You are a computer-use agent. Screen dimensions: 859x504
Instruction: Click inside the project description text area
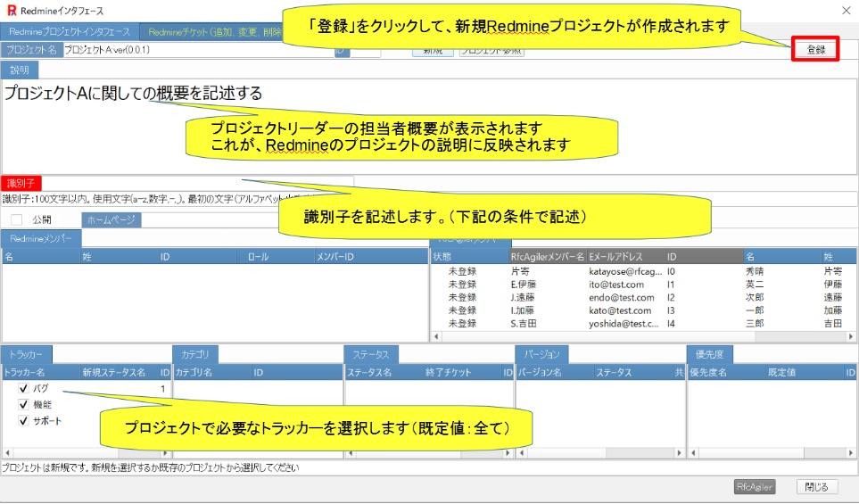click(428, 127)
